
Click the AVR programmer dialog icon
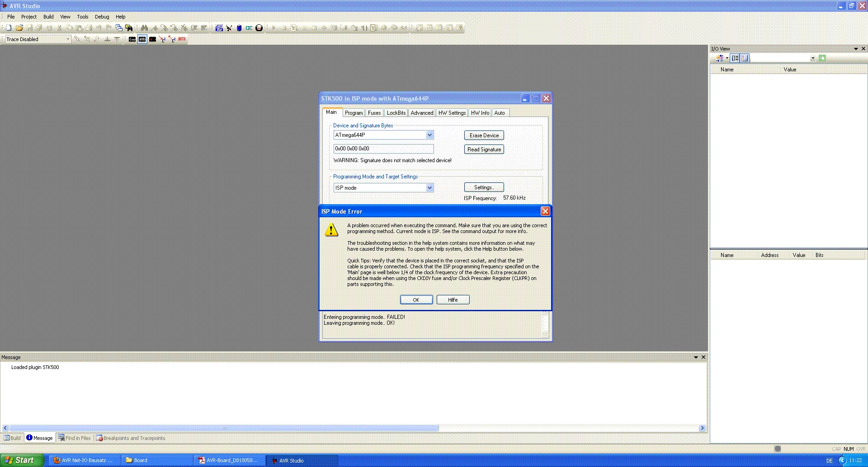142,39
